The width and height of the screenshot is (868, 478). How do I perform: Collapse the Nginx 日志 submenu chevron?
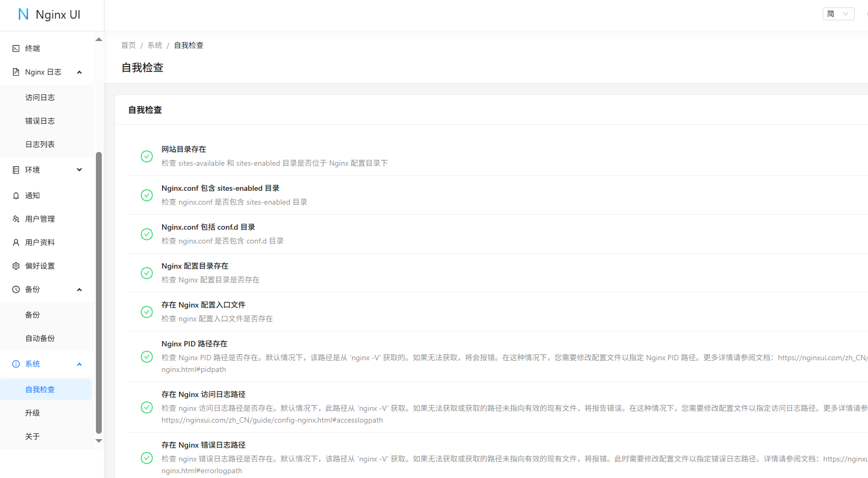point(79,72)
